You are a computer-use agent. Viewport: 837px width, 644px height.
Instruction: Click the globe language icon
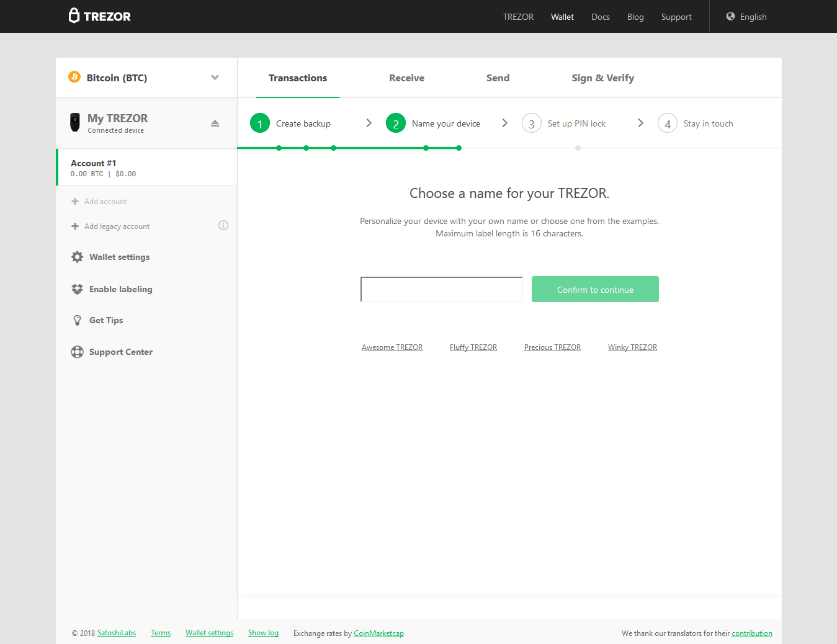pos(730,17)
